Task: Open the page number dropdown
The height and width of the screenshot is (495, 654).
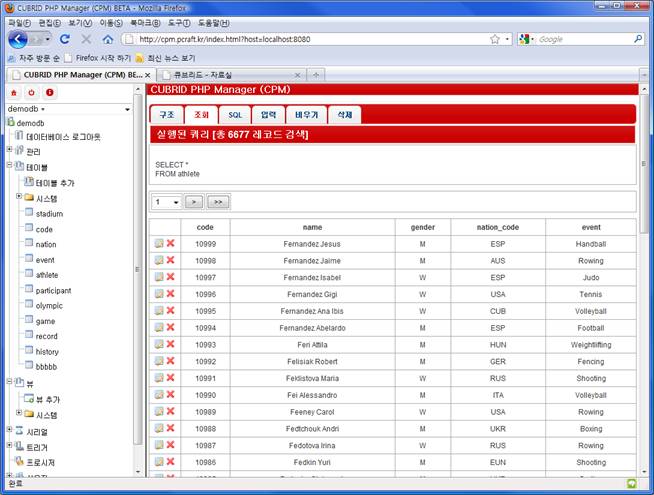Action: (166, 202)
